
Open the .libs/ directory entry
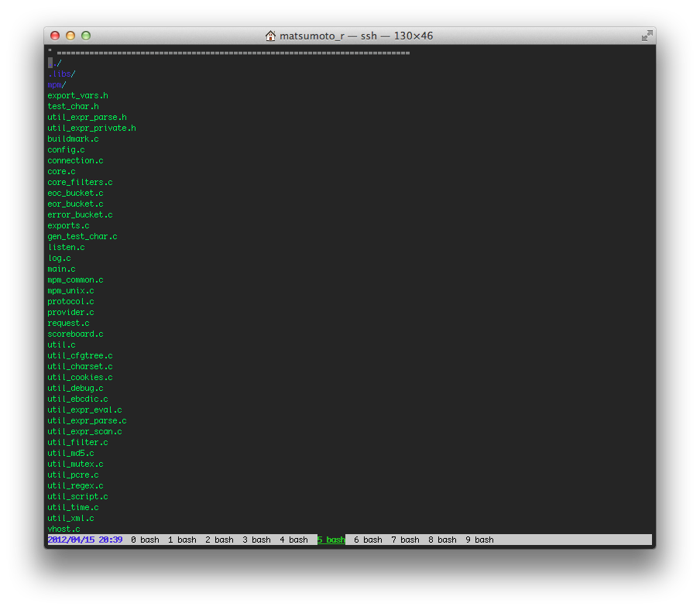pyautogui.click(x=61, y=74)
